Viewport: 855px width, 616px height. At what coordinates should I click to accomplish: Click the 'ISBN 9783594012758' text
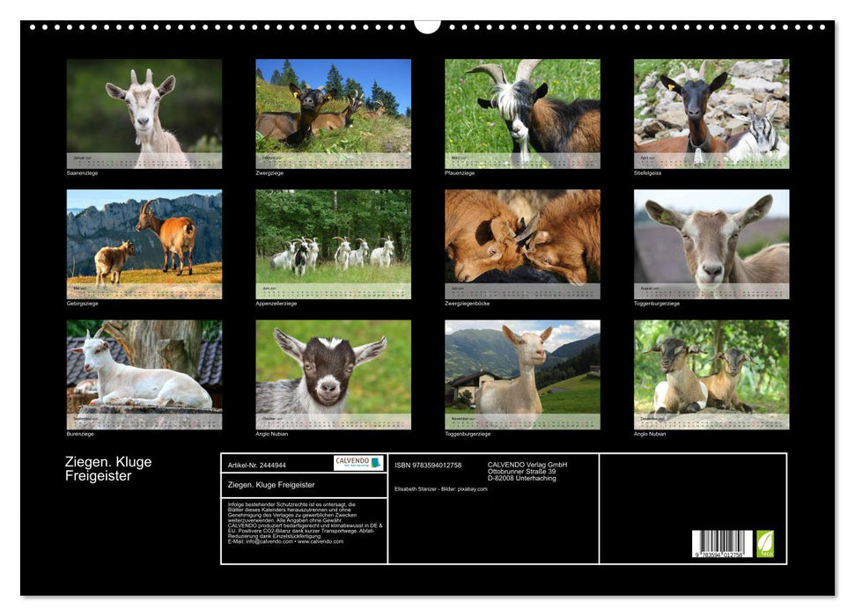pyautogui.click(x=428, y=465)
